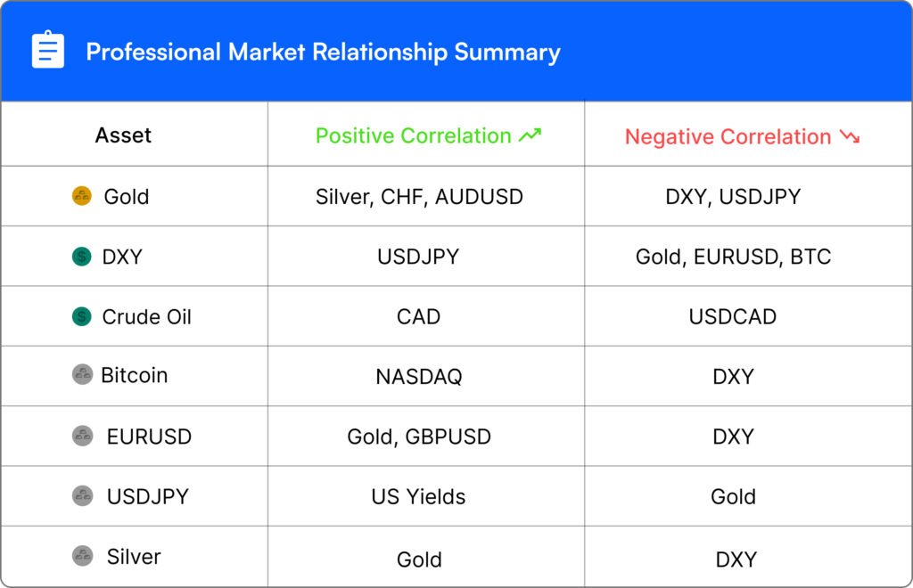Screen dimensions: 913x588
Task: Click the gray icon beside Silver
Action: pyautogui.click(x=82, y=556)
